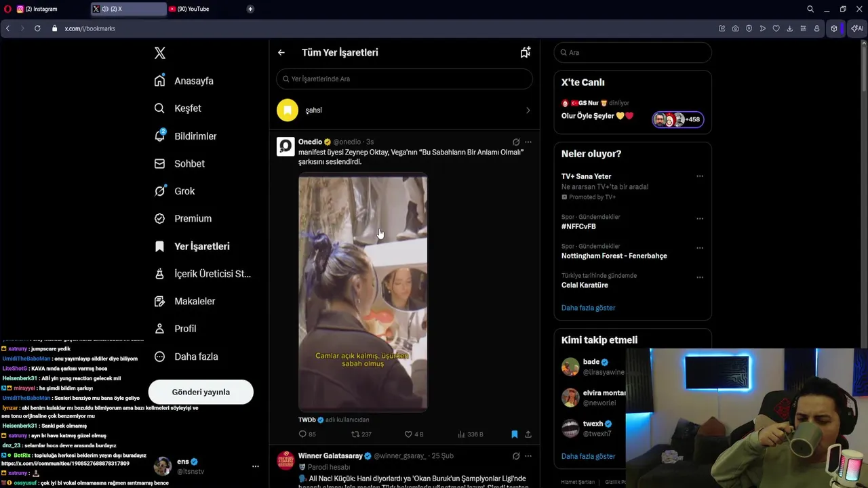This screenshot has width=868, height=488.
Task: Click the browser send flow arrow icon
Action: 762,28
